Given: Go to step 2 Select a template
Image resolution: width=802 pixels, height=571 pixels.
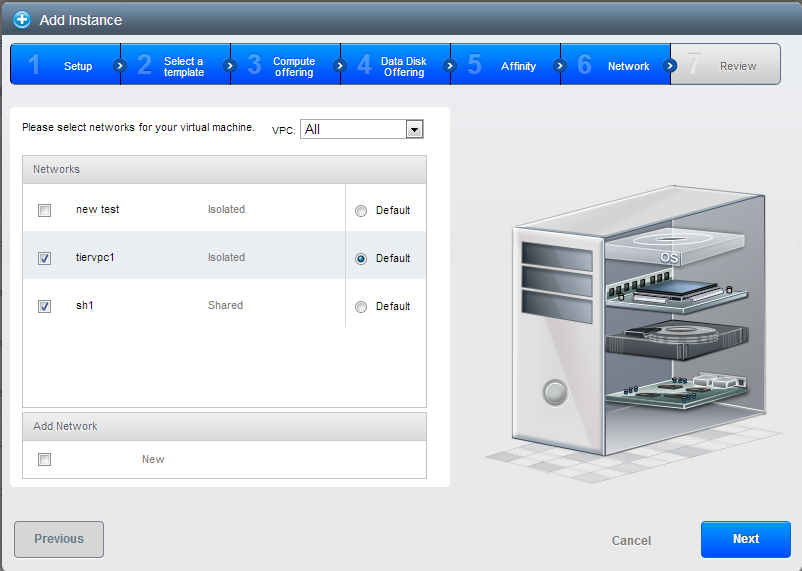Looking at the screenshot, I should click(175, 64).
